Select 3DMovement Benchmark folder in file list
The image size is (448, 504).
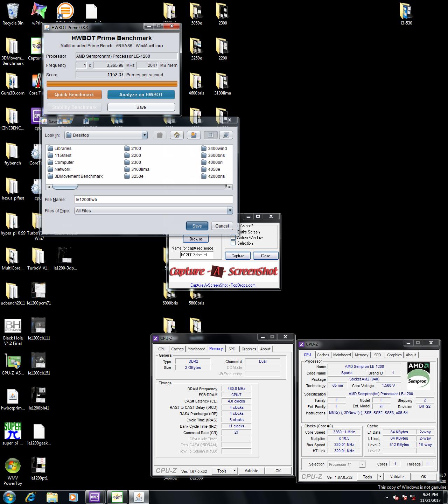point(75,176)
